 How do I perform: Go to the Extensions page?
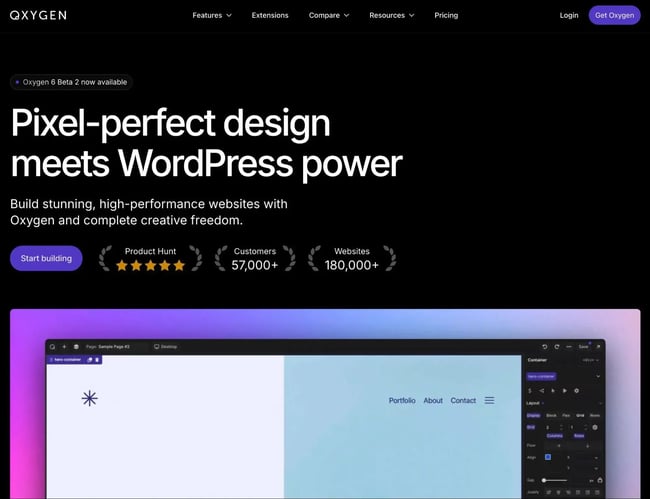[x=270, y=15]
